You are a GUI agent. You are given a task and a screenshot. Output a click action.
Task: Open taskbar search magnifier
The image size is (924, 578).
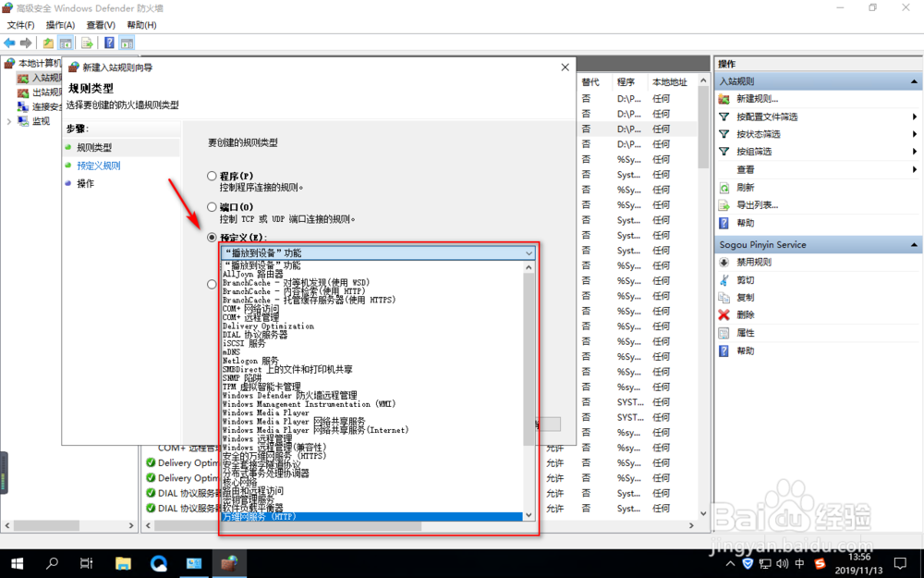point(52,563)
